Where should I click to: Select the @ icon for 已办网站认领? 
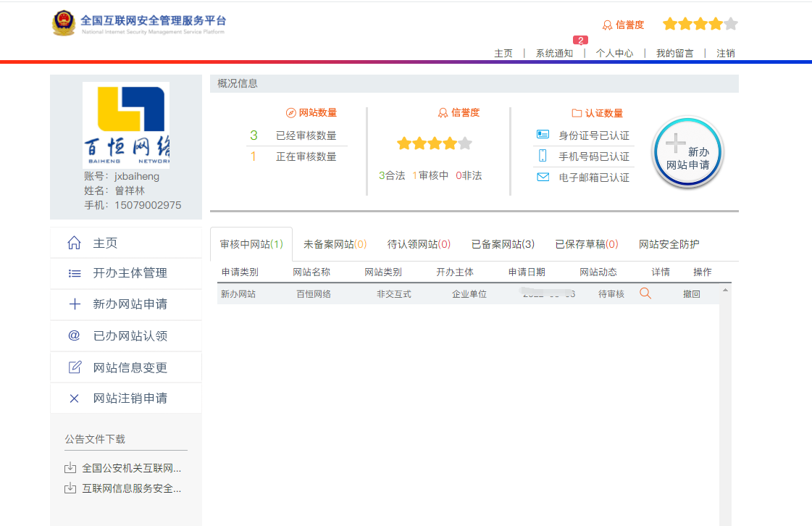pos(73,335)
